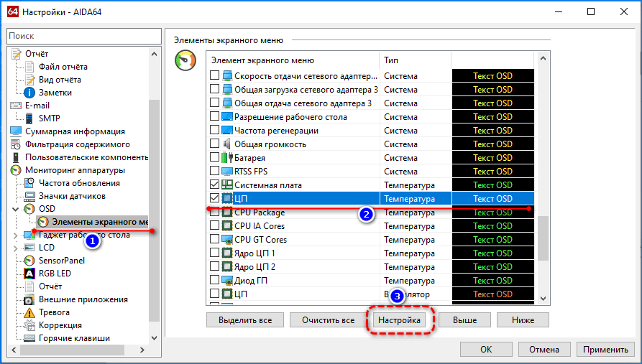Click the Фильтрация содержимого icon
The width and height of the screenshot is (642, 364).
[16, 144]
